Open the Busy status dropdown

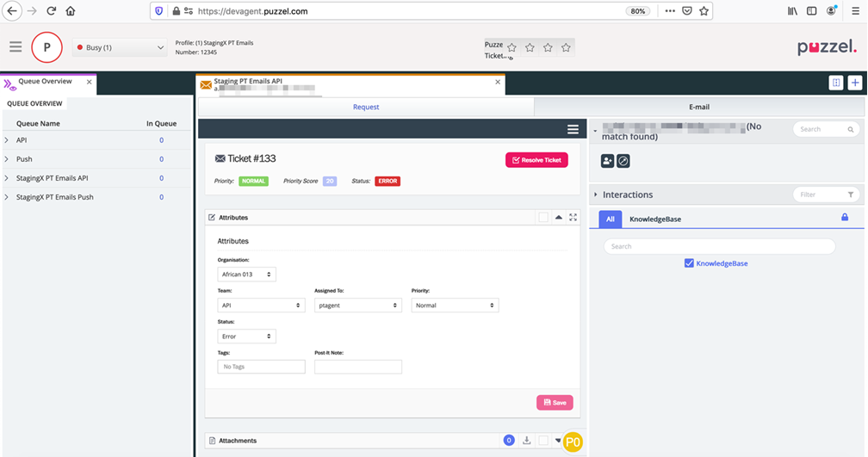click(x=120, y=48)
